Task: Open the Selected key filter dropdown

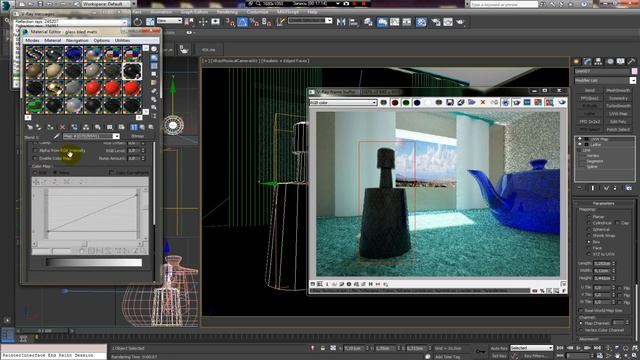Action: (x=531, y=348)
